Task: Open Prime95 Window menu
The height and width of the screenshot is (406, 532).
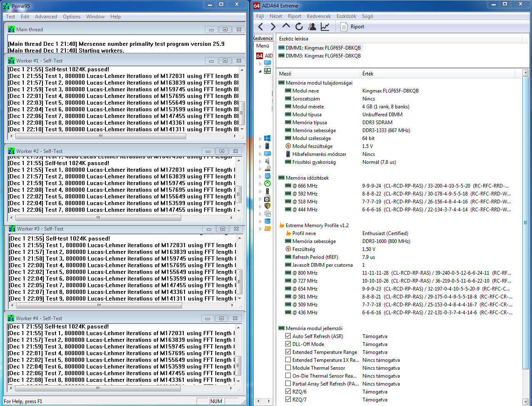Action: pyautogui.click(x=95, y=17)
